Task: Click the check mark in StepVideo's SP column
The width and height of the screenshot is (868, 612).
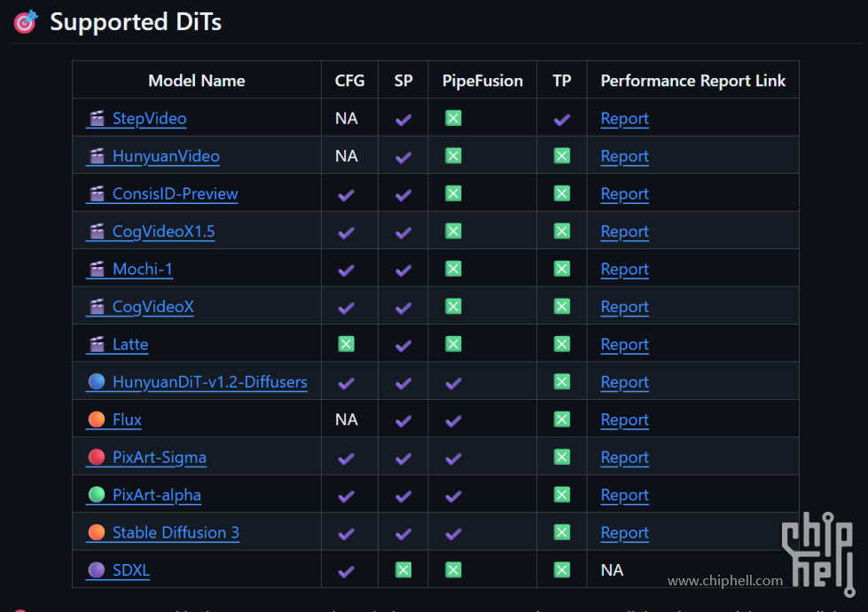Action: coord(403,120)
